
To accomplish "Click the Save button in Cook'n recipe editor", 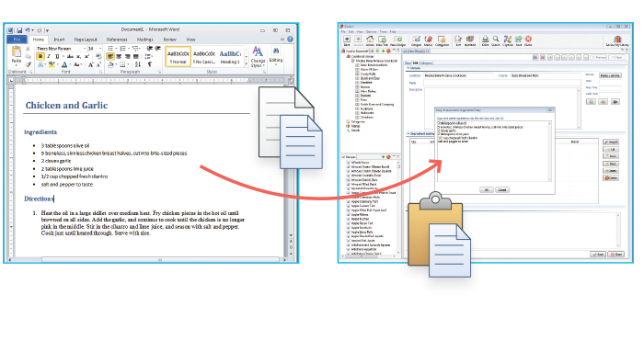I will point(598,255).
